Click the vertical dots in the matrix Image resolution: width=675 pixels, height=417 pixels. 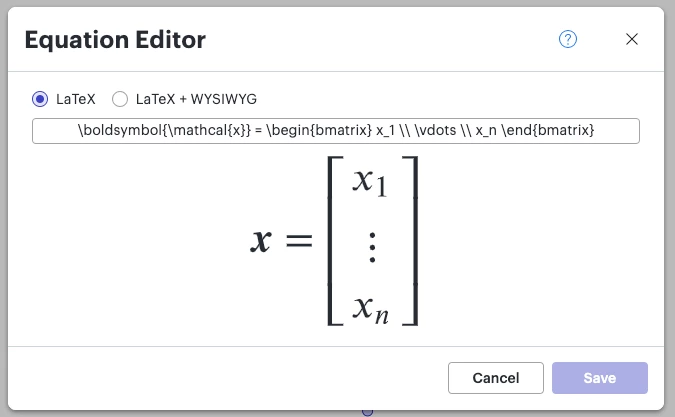click(x=372, y=247)
